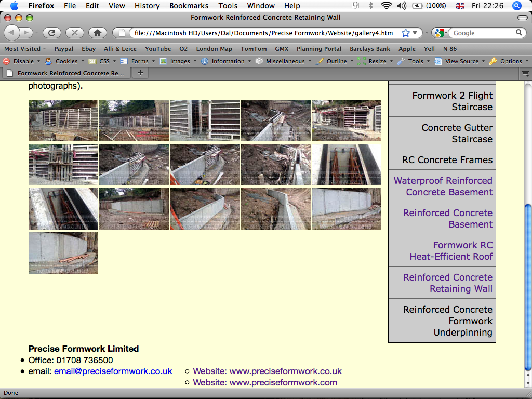Open the Paypal bookmark
The width and height of the screenshot is (532, 399).
(x=64, y=49)
